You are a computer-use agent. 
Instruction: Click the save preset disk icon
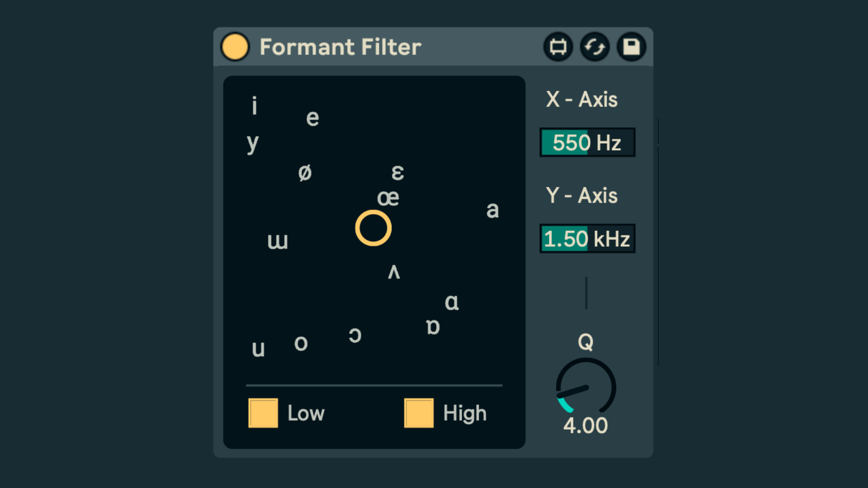[x=631, y=47]
